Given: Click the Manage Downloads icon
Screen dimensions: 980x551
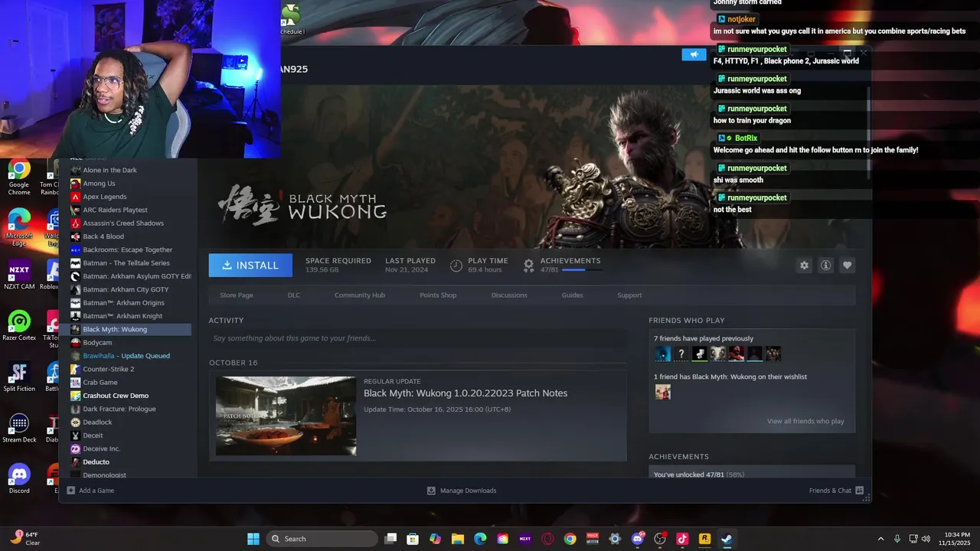Looking at the screenshot, I should [x=431, y=491].
